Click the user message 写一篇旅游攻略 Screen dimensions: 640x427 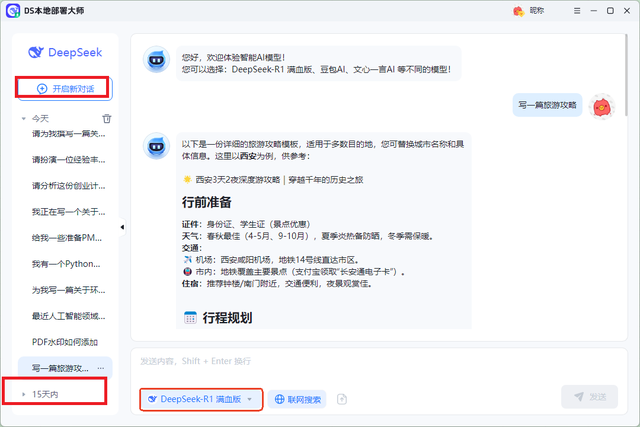tap(547, 105)
